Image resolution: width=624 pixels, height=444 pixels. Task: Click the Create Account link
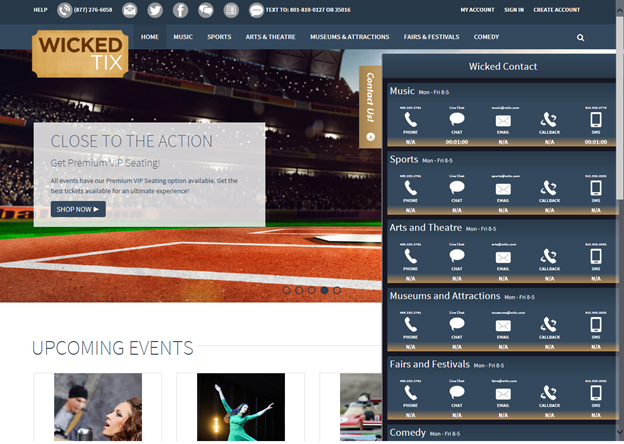(556, 10)
